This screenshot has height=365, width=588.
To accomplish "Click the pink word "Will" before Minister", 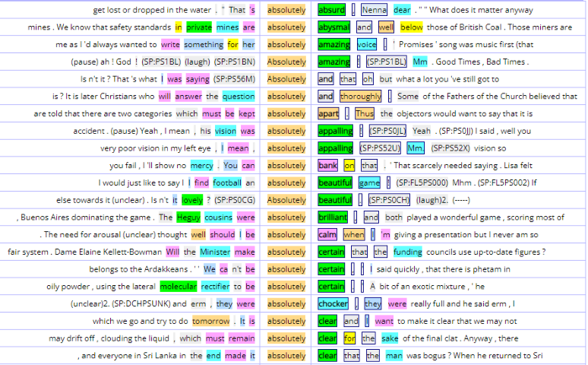I will (173, 252).
